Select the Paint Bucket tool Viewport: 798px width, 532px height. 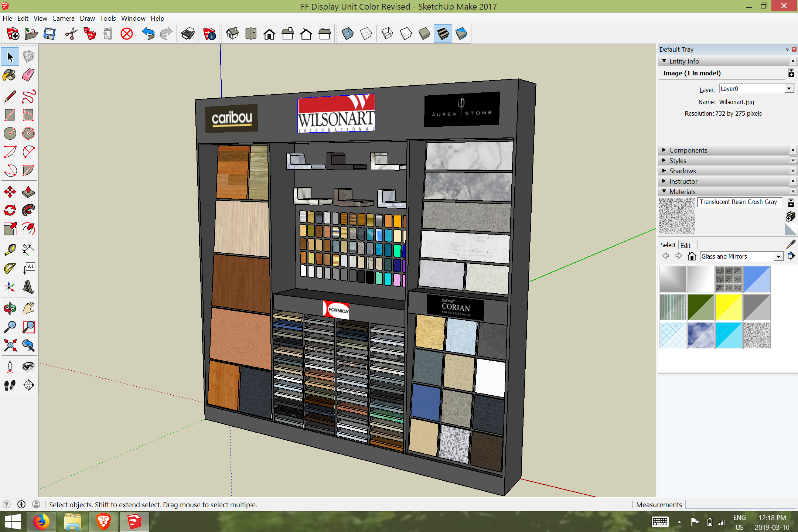(x=10, y=75)
